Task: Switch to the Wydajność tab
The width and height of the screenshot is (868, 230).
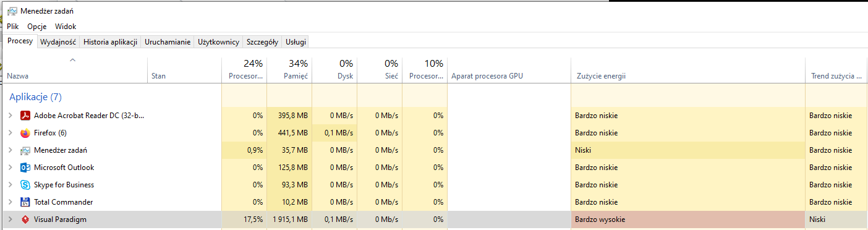Action: [57, 42]
